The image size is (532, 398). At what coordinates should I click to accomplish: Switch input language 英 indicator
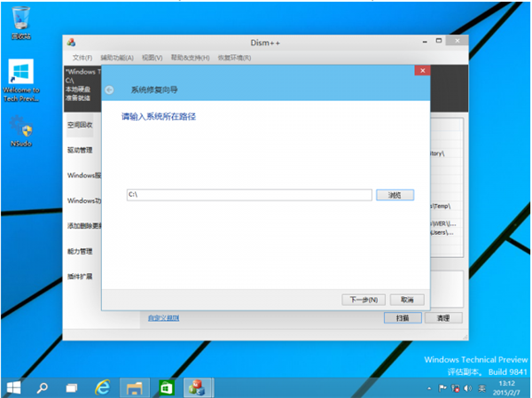[481, 388]
